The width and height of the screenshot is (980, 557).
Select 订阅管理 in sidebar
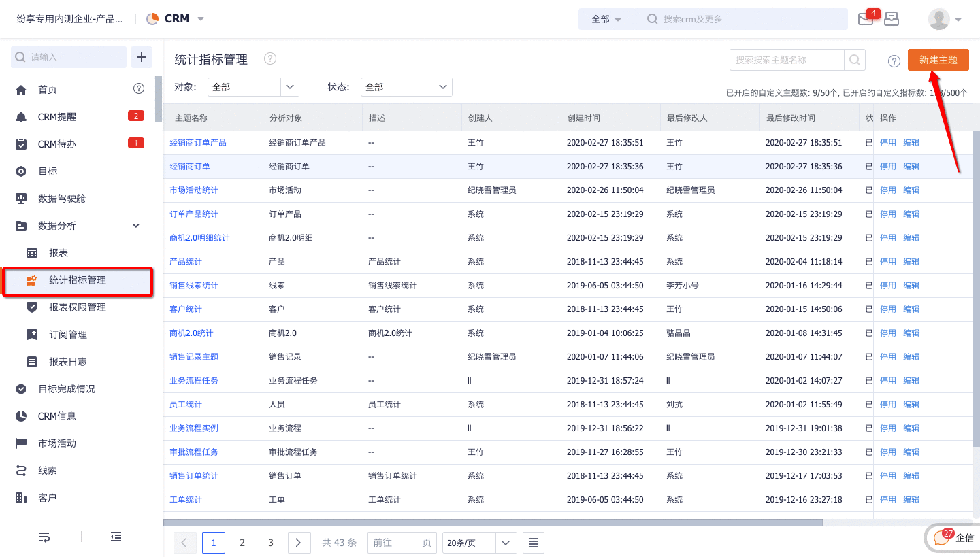click(68, 335)
